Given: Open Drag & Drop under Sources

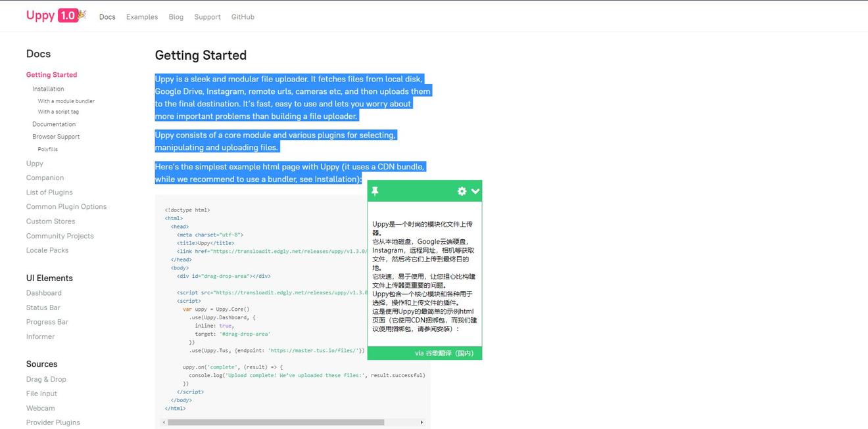Looking at the screenshot, I should click(46, 379).
